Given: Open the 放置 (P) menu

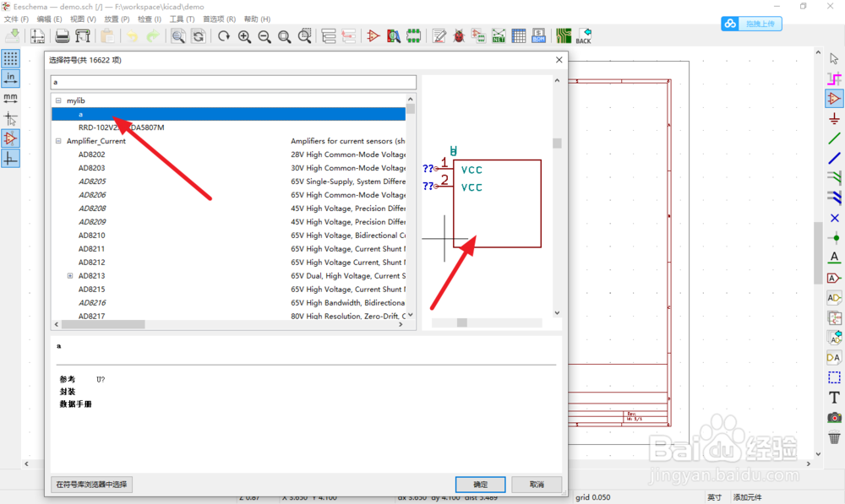Looking at the screenshot, I should point(117,19).
